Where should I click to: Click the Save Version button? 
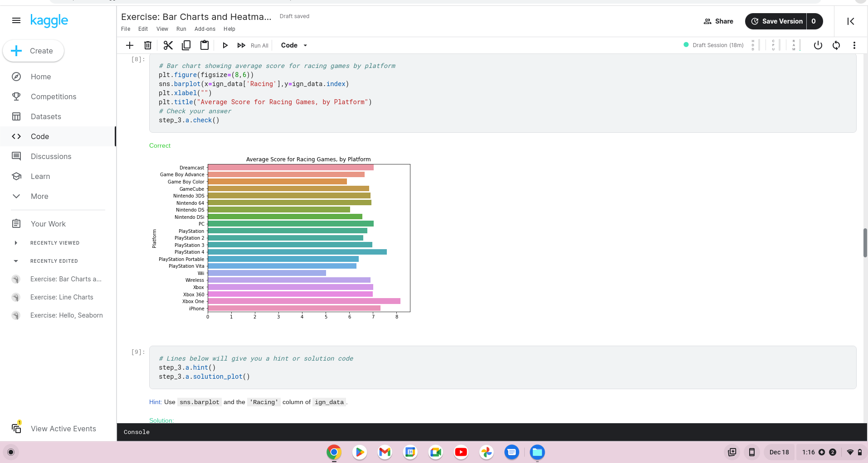pyautogui.click(x=776, y=21)
